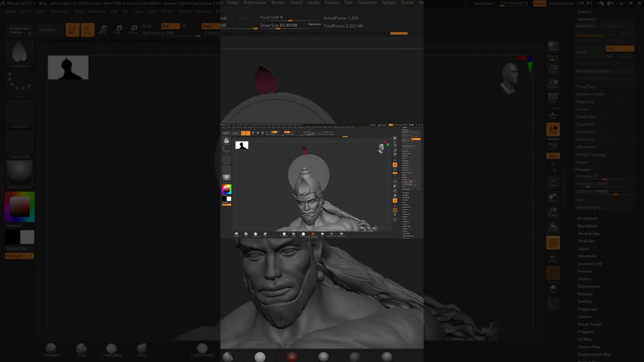Viewport: 644px width, 362px height.
Task: Activate Edit mode button in the top shelf
Action: [x=72, y=30]
